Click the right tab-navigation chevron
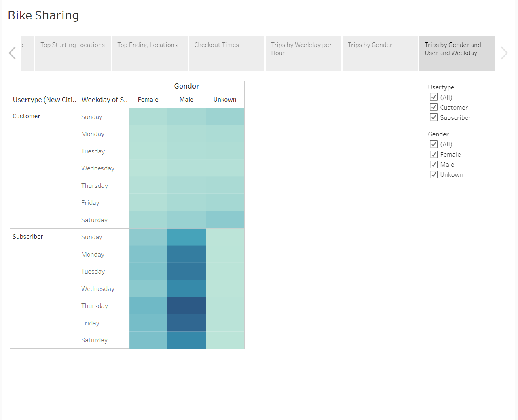 (x=504, y=53)
